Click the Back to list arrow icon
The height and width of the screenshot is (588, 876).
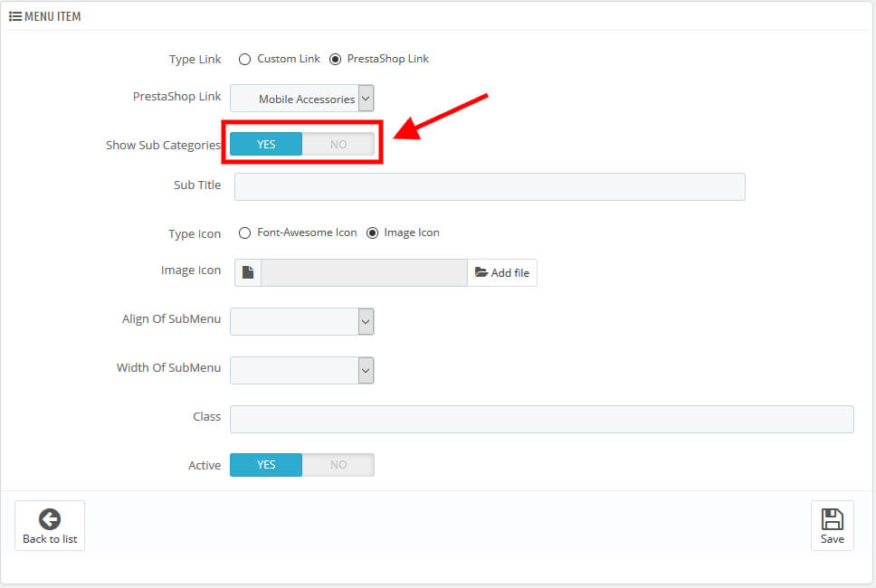[50, 518]
